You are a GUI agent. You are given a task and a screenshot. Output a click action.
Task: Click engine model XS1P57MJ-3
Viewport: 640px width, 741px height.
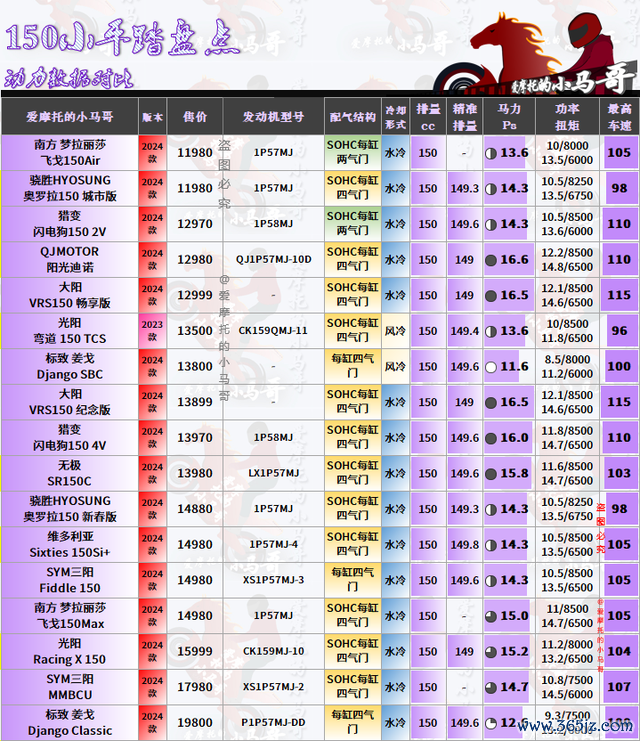click(x=274, y=580)
